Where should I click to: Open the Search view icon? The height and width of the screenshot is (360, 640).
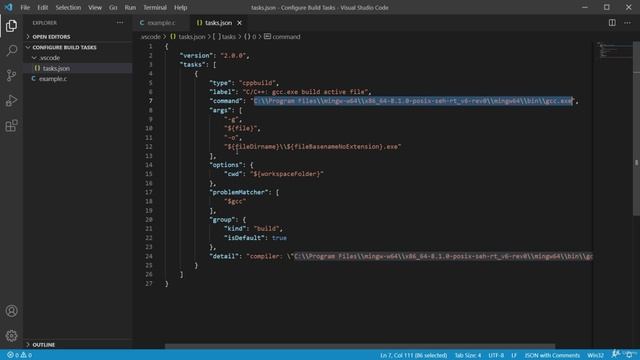point(11,51)
